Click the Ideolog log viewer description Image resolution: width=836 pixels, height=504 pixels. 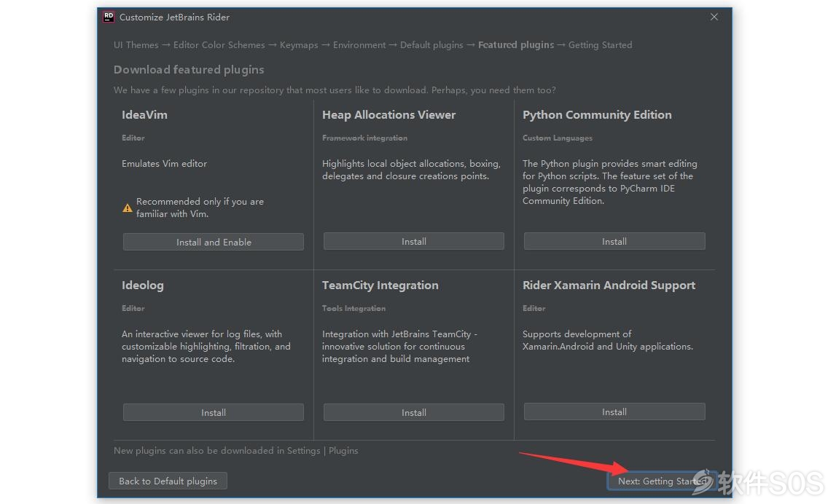coord(206,346)
